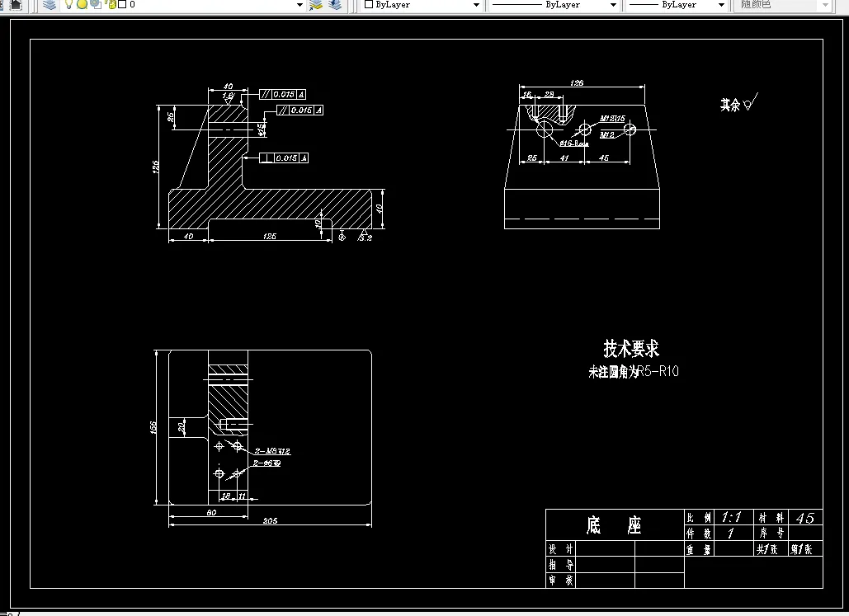This screenshot has width=849, height=616.
Task: Open the layer control dropdown showing layer 0
Action: 299,5
